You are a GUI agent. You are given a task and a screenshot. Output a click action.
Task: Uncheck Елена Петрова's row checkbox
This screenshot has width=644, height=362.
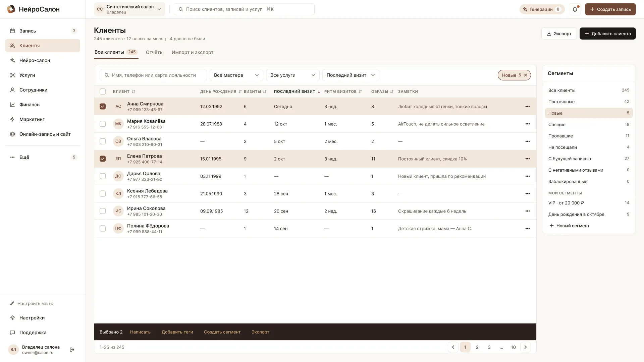pyautogui.click(x=103, y=159)
